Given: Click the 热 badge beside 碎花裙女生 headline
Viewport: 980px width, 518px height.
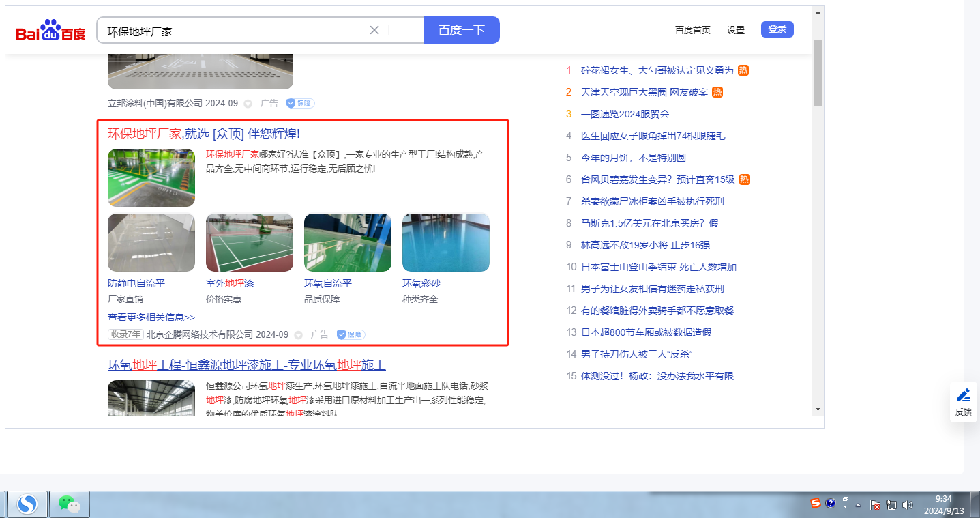Looking at the screenshot, I should point(743,70).
